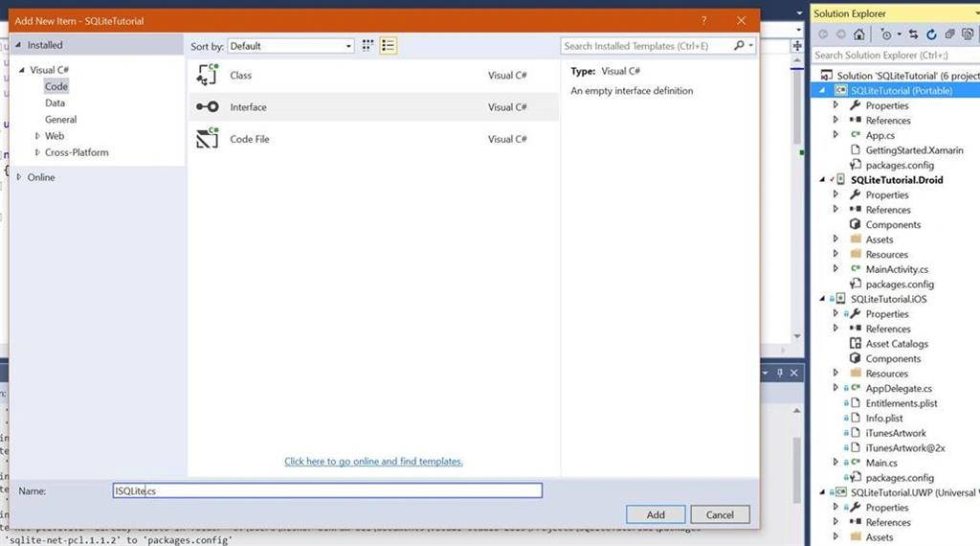This screenshot has height=546, width=980.
Task: Collapse the SQLiteTutorial.iOS project node
Action: tap(822, 299)
